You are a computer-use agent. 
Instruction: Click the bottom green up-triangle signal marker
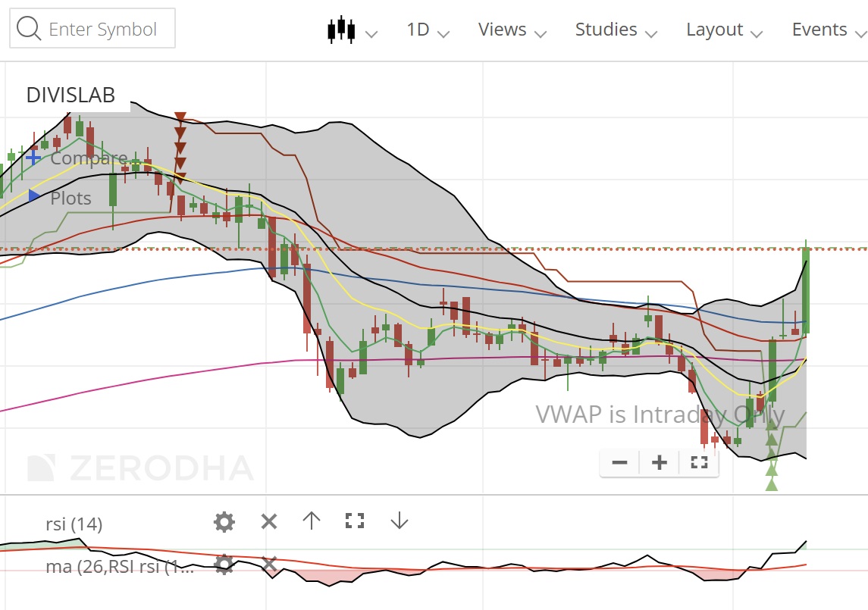[x=771, y=484]
